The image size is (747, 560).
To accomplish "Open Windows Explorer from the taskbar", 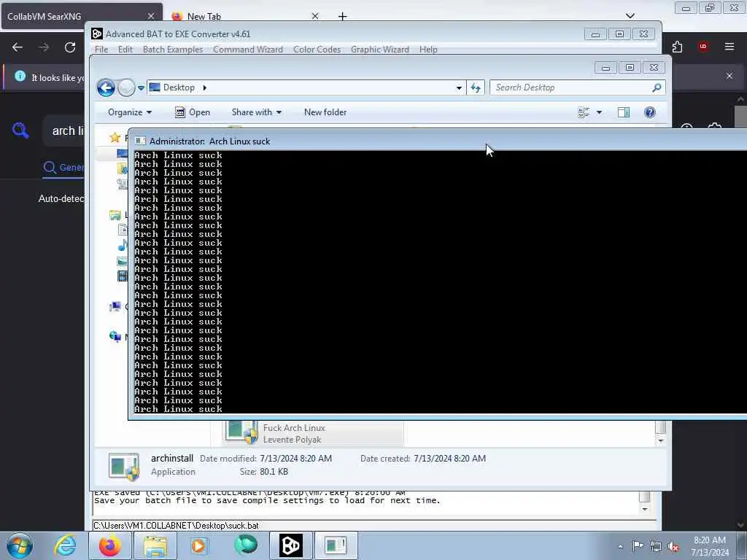I will [x=155, y=545].
